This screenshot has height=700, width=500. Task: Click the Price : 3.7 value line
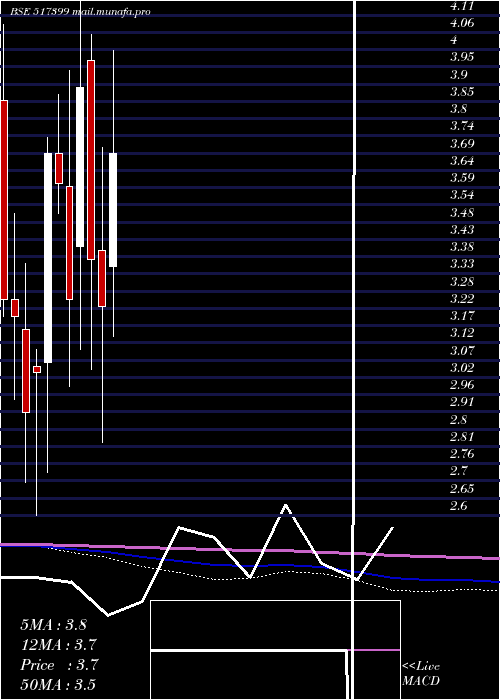58,665
